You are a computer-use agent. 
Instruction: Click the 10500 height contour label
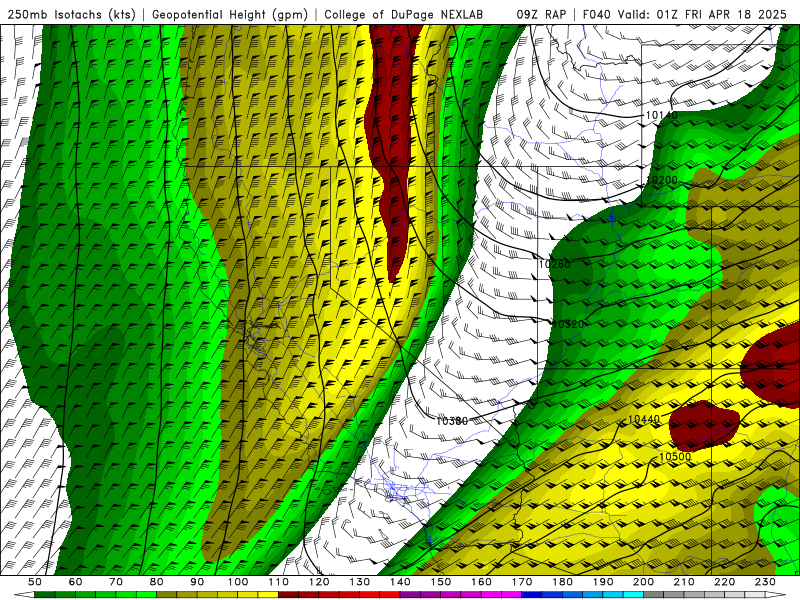point(675,457)
